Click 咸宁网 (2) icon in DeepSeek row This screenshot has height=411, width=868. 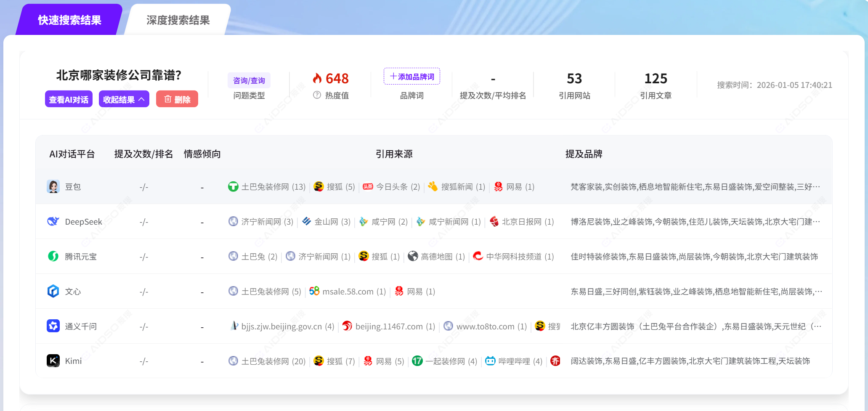coord(364,222)
